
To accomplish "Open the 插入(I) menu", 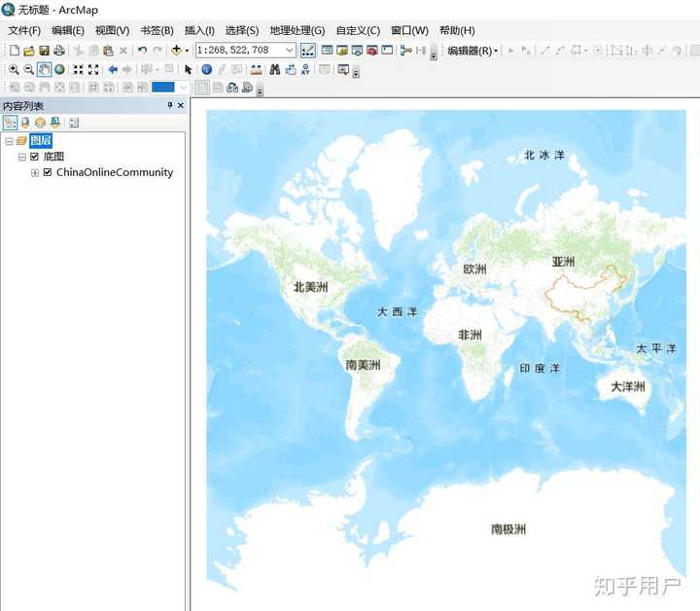I will (x=199, y=30).
